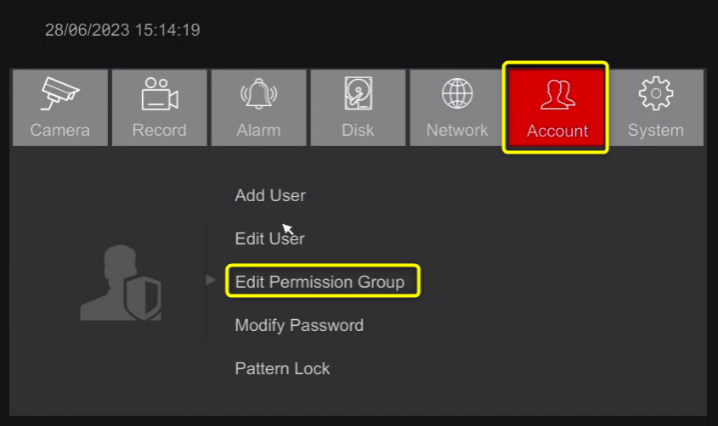The width and height of the screenshot is (718, 426).
Task: Choose Add User from the menu
Action: point(270,195)
